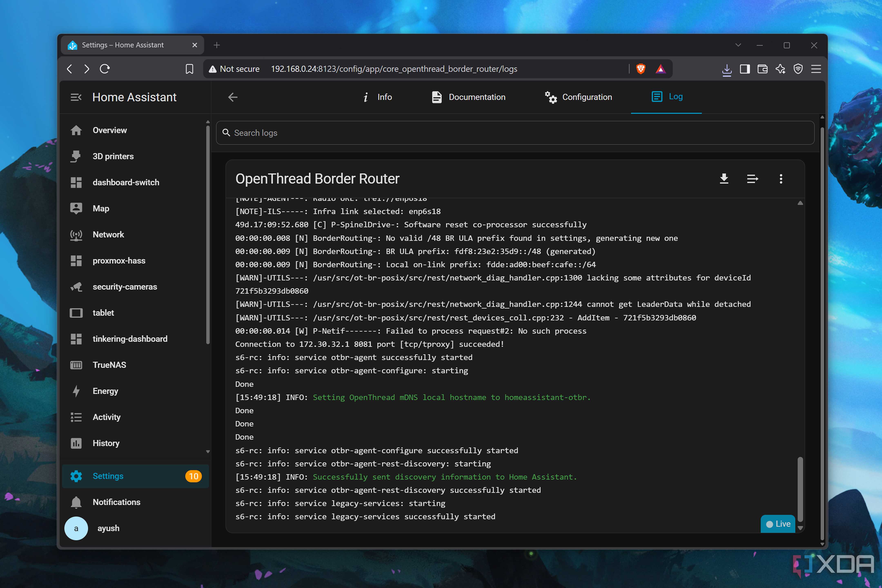
Task: Download the OpenThread Border Router logs
Action: click(x=724, y=179)
